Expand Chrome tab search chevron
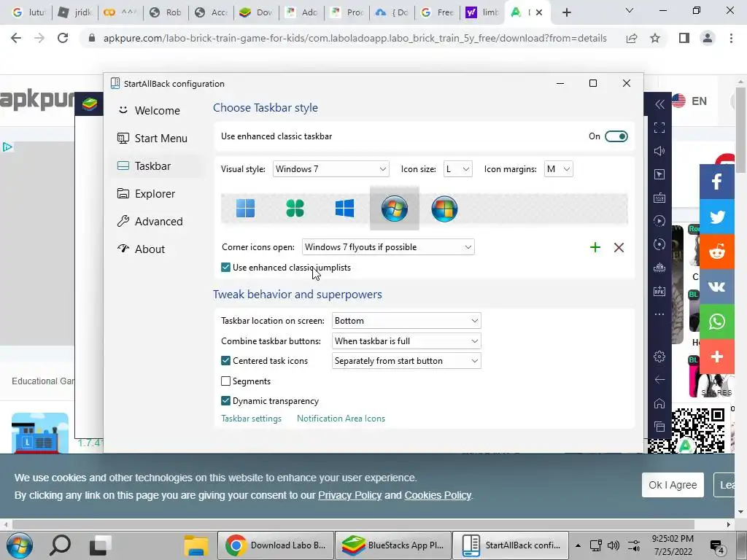Image resolution: width=747 pixels, height=560 pixels. [630, 10]
